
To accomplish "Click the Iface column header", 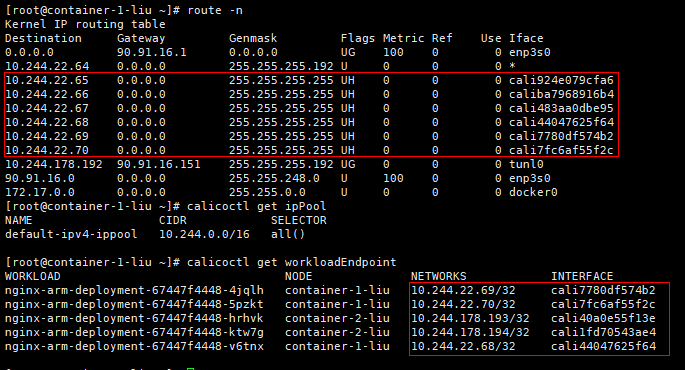I will click(x=526, y=38).
